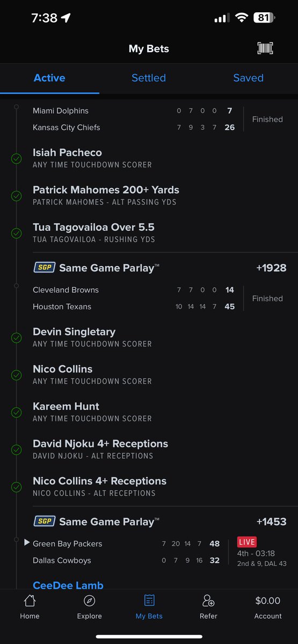Tap the green check beside Devin Singletary
Image resolution: width=298 pixels, height=644 pixels.
pos(17,338)
